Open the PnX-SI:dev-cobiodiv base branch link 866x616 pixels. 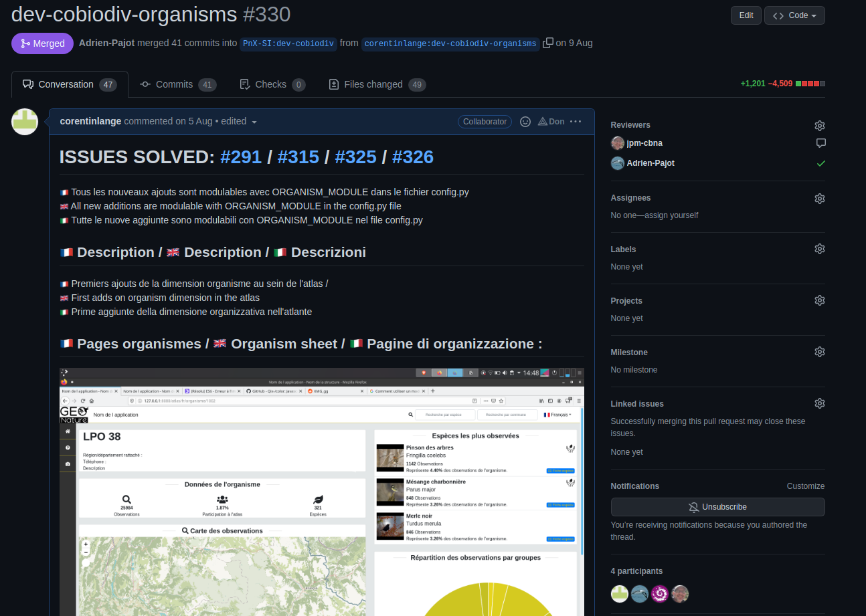[x=288, y=43]
